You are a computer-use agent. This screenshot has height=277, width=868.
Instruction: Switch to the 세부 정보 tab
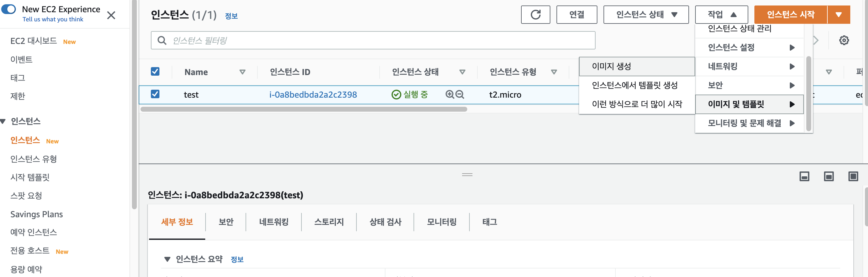pos(177,222)
